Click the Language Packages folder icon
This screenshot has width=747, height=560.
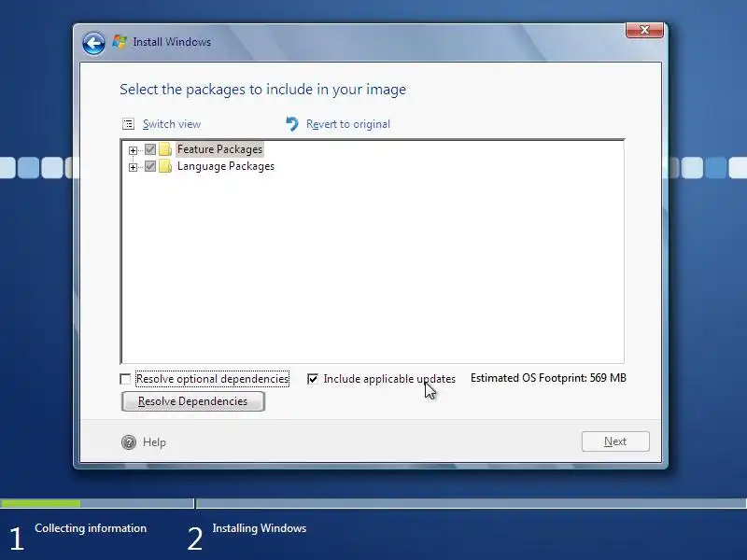pos(165,167)
